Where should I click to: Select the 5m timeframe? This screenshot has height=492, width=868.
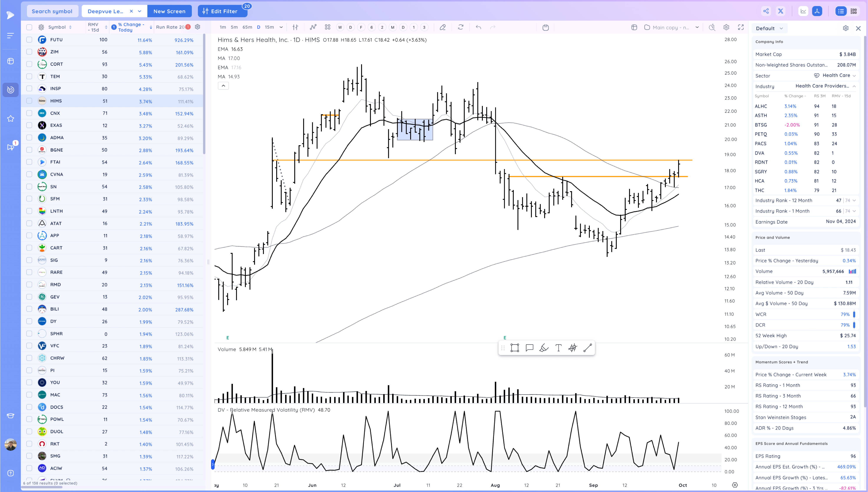[x=234, y=27]
